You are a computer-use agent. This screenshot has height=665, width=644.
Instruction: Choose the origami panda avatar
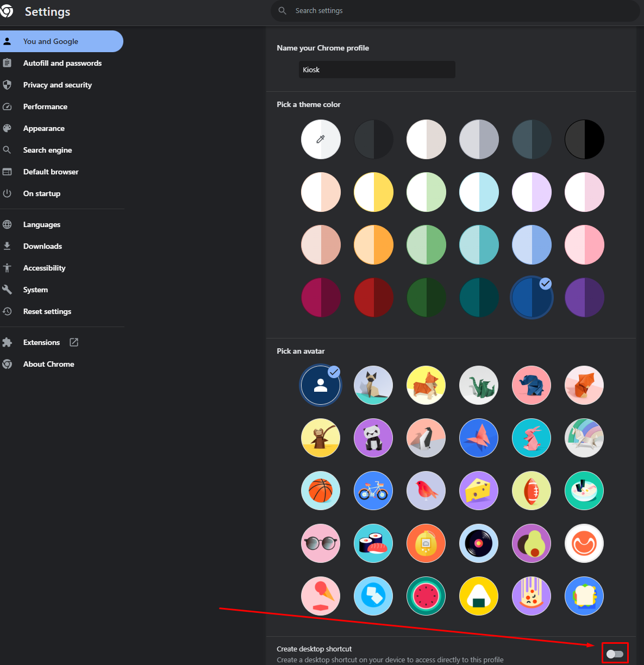pyautogui.click(x=374, y=438)
